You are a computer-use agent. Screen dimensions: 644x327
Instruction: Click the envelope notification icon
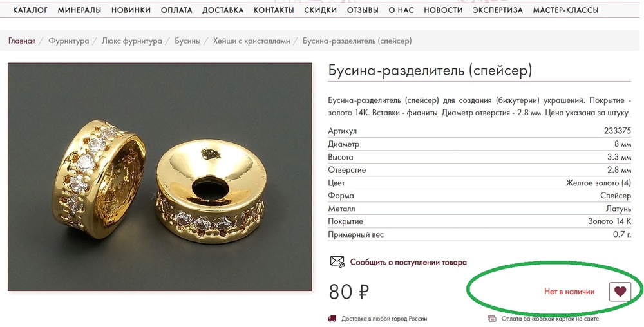(x=337, y=262)
